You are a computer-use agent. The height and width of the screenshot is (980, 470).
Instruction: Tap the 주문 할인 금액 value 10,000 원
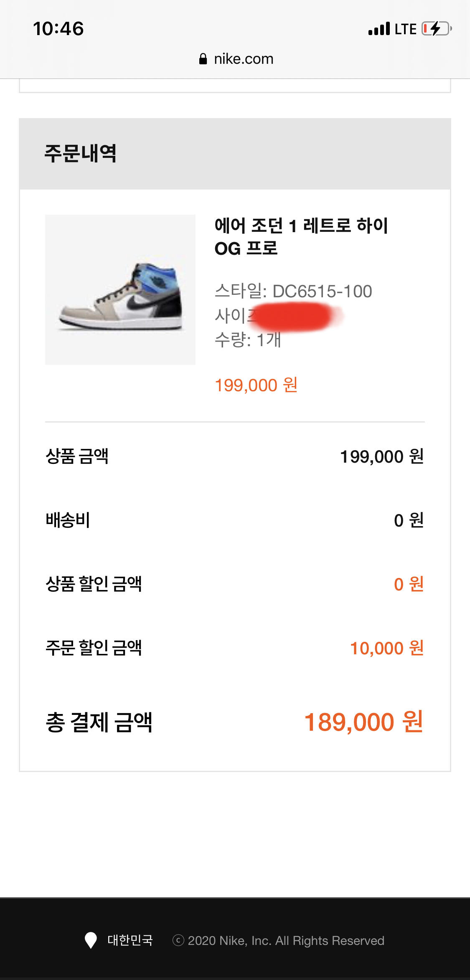pyautogui.click(x=386, y=648)
